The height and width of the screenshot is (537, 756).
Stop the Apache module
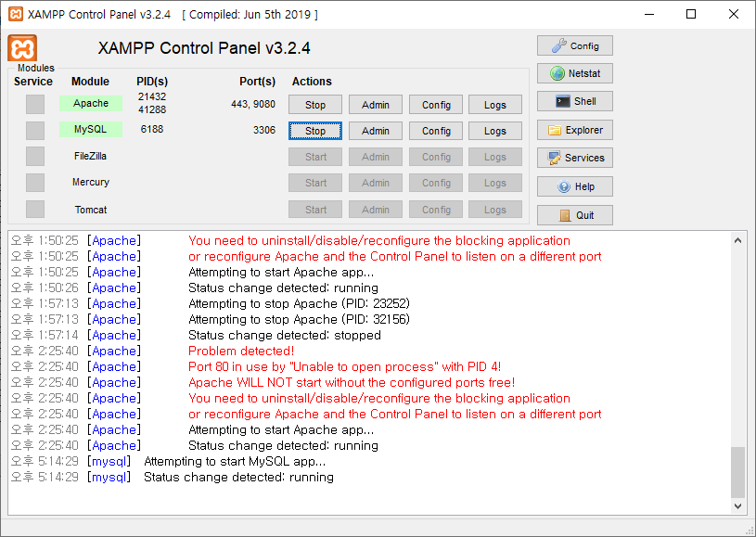click(315, 105)
